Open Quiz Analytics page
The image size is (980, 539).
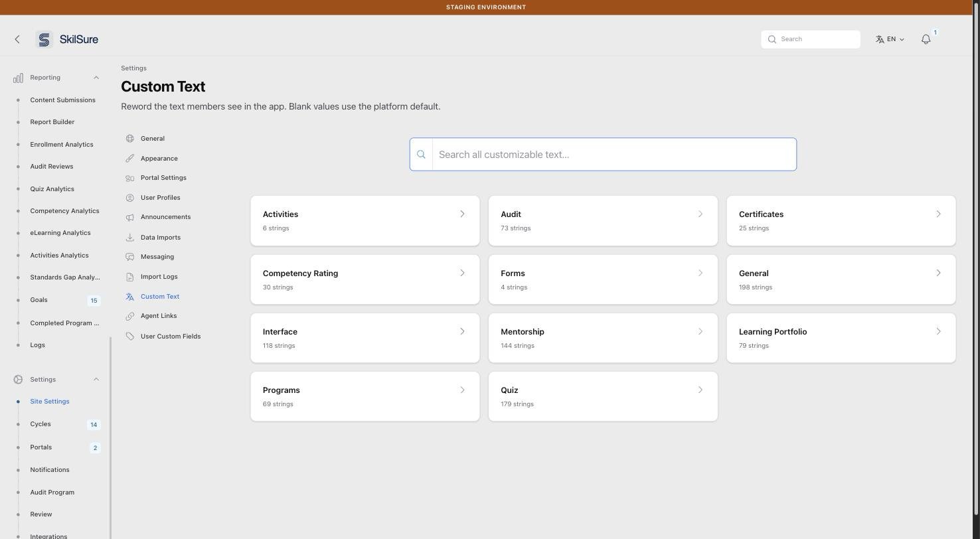(52, 189)
